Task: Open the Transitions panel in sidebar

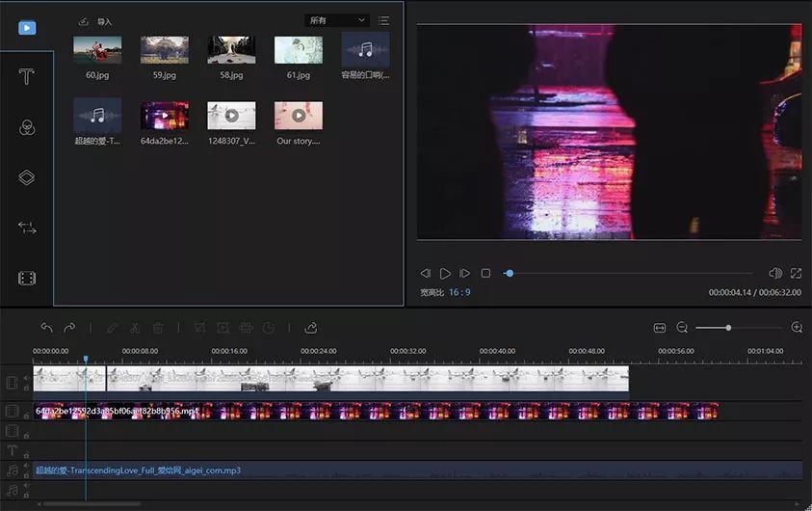Action: pyautogui.click(x=27, y=229)
